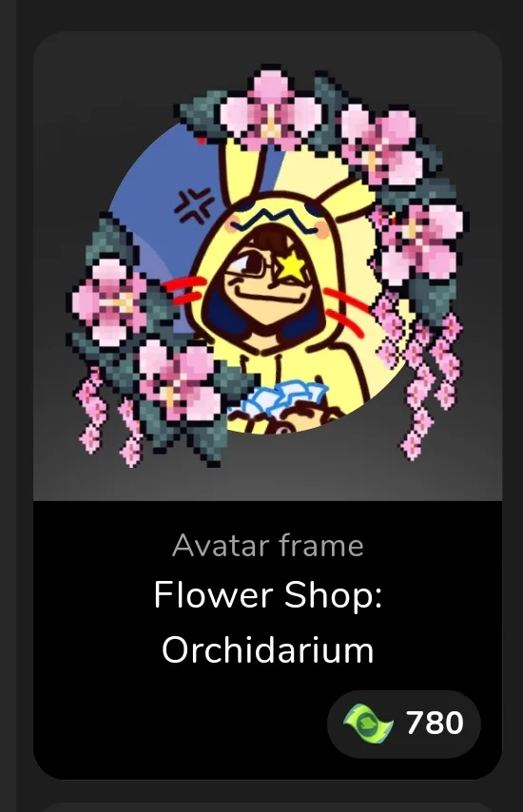
Task: Click the upper-right pink orchid on the frame
Action: tap(381, 144)
